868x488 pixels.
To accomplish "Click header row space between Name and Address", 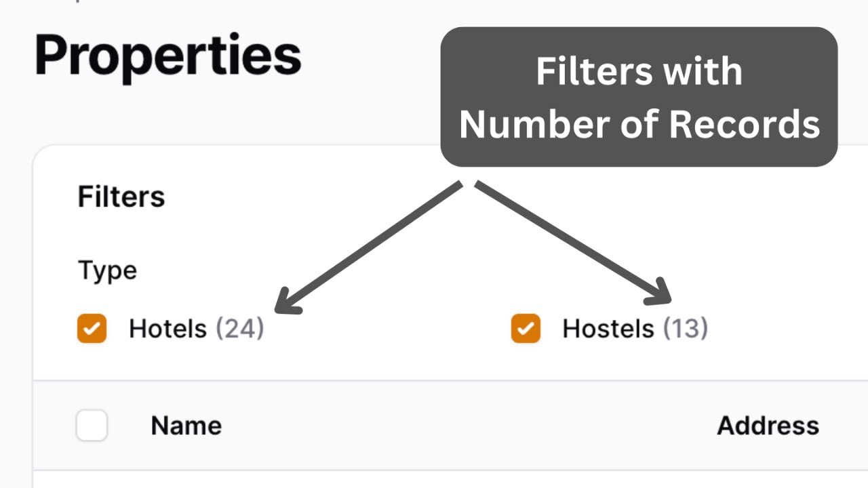I will click(468, 426).
